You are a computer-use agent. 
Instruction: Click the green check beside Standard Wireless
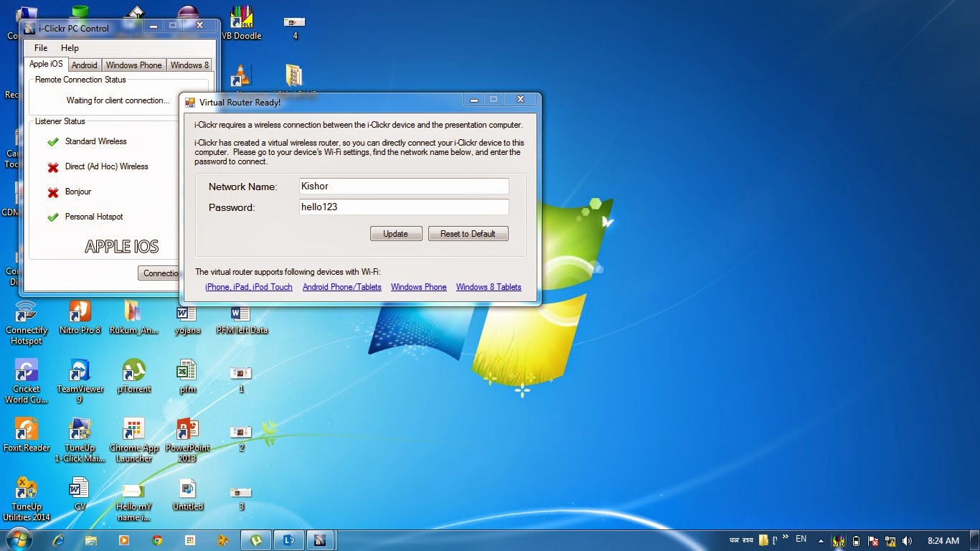52,142
